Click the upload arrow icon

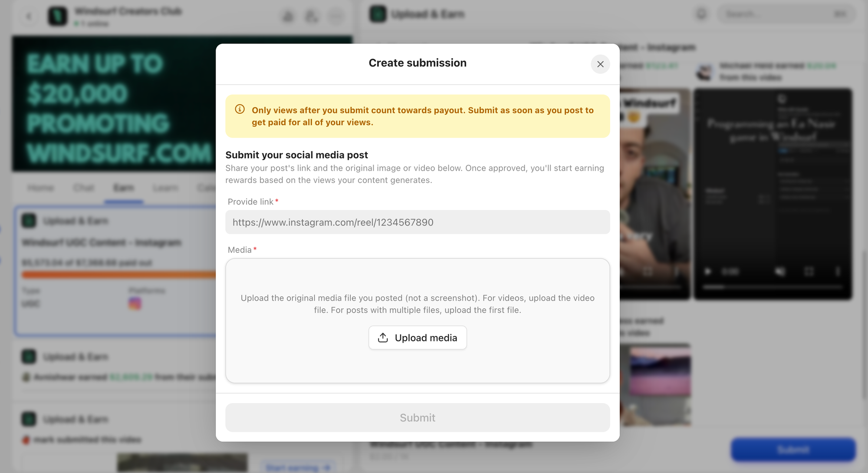pos(383,337)
